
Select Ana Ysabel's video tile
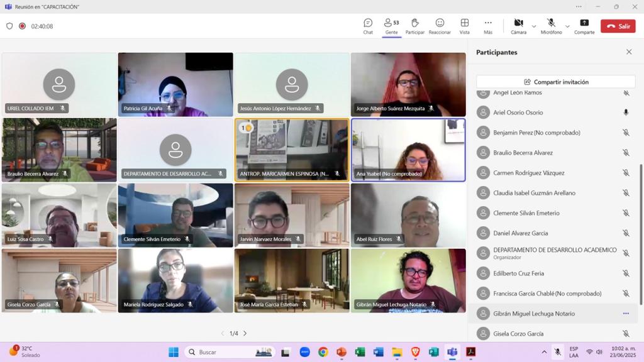tap(408, 150)
